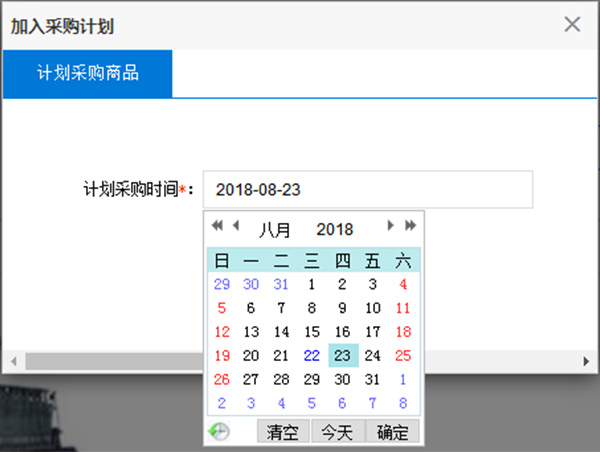Close the 加入采购计划 dialog
Screen dimensions: 600x452
coord(572,25)
